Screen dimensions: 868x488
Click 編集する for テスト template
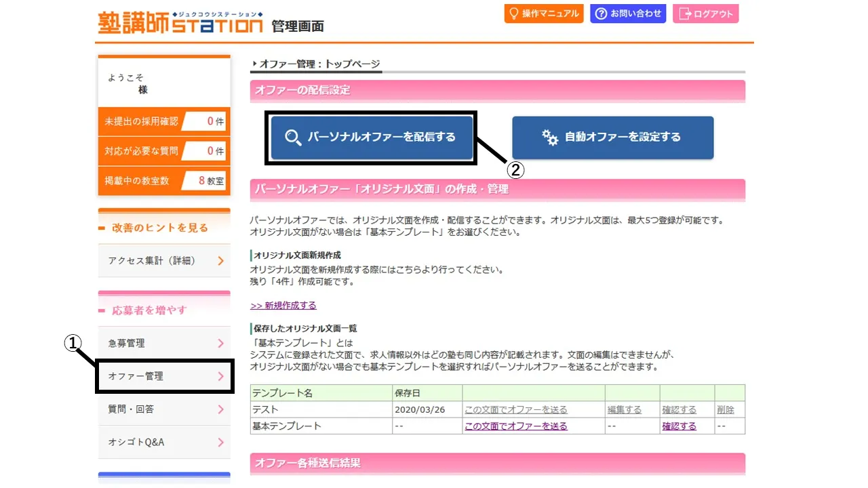[624, 410]
